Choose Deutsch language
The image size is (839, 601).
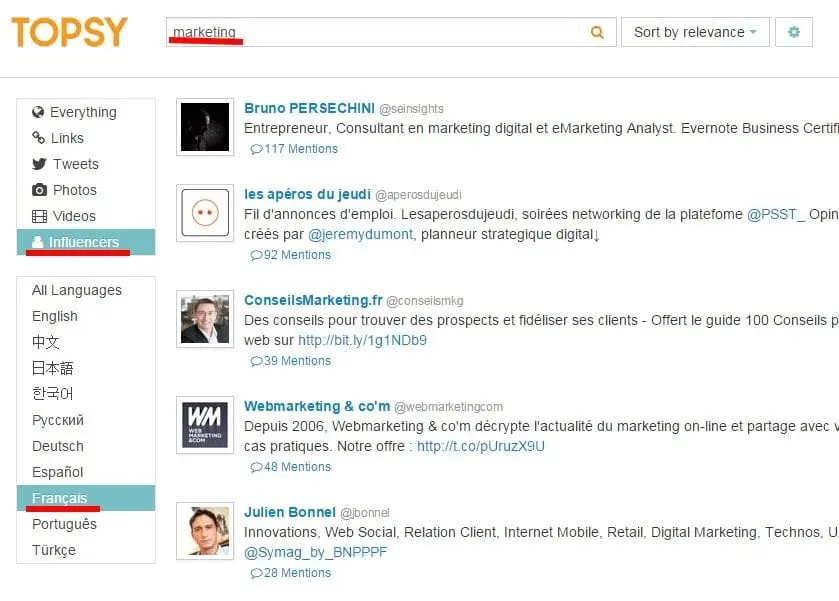coord(86,446)
